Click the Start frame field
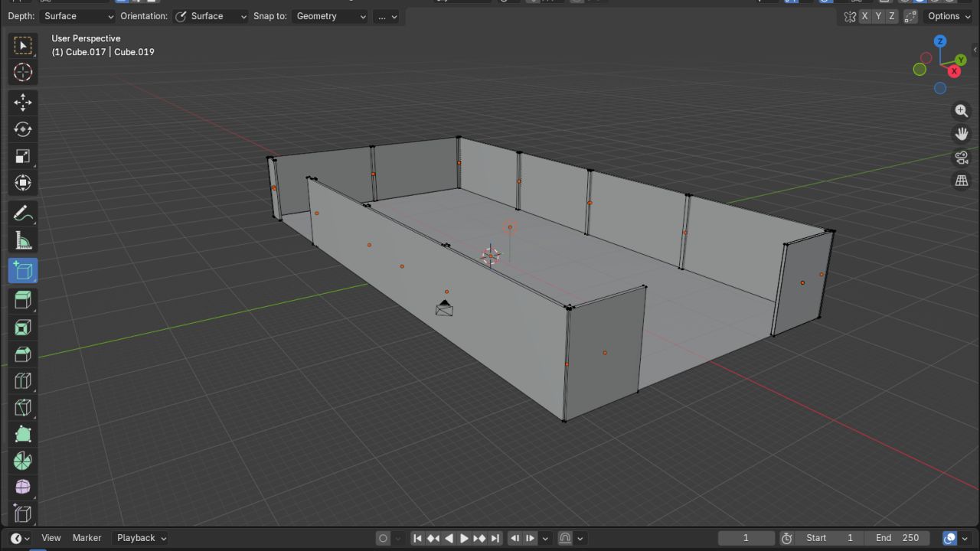The height and width of the screenshot is (551, 980). pyautogui.click(x=830, y=538)
